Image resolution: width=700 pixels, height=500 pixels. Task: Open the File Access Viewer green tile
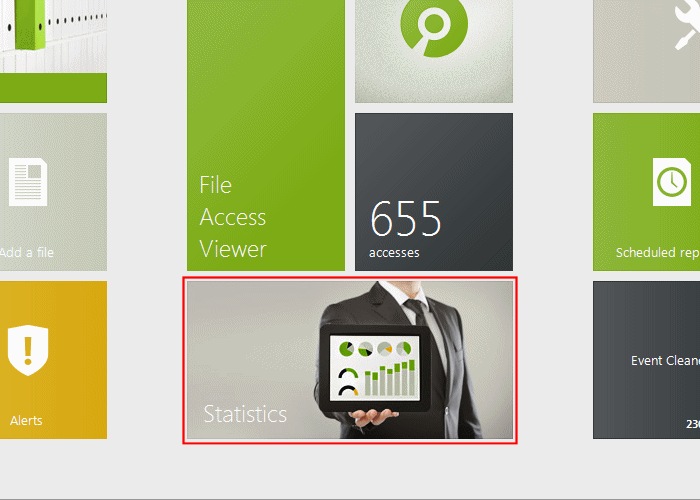(266, 135)
